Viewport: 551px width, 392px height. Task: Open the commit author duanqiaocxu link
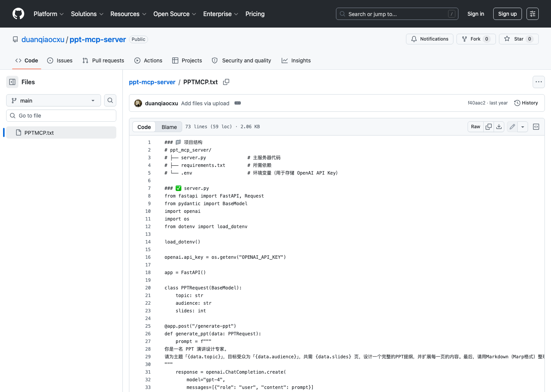click(161, 103)
